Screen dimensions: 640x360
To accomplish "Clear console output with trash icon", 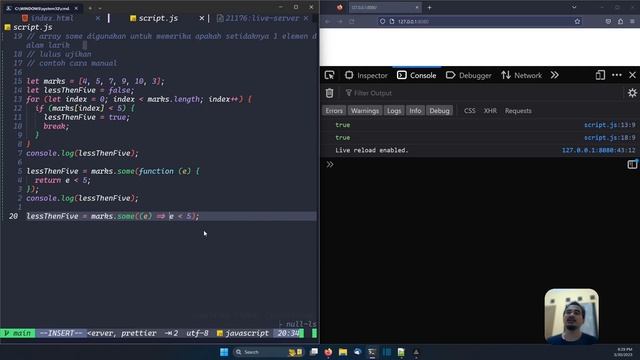I will pos(329,93).
